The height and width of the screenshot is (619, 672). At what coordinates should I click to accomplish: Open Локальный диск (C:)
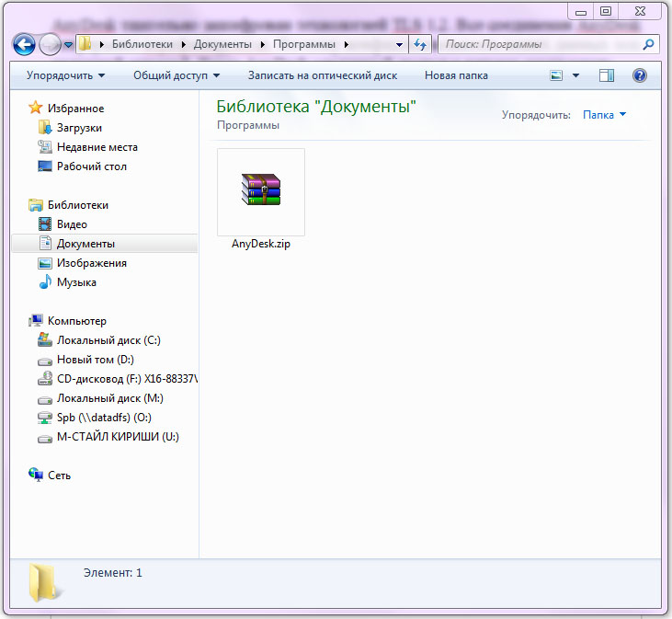(108, 340)
